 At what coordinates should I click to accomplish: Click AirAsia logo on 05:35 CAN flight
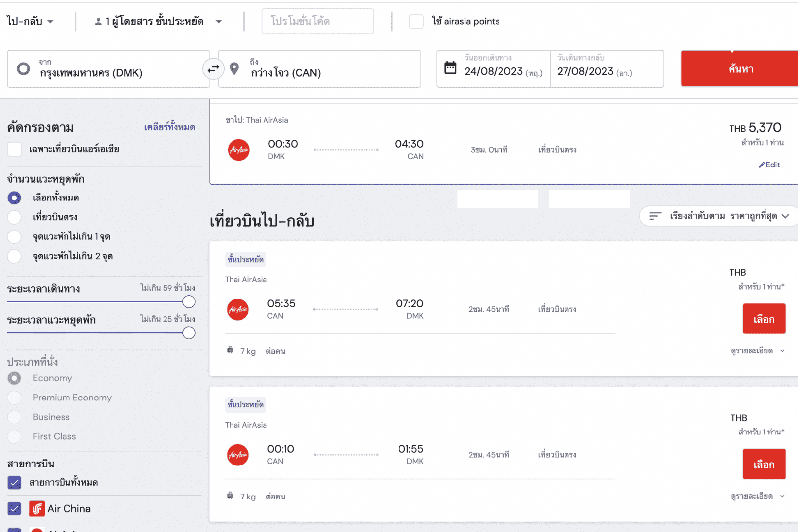pos(238,309)
